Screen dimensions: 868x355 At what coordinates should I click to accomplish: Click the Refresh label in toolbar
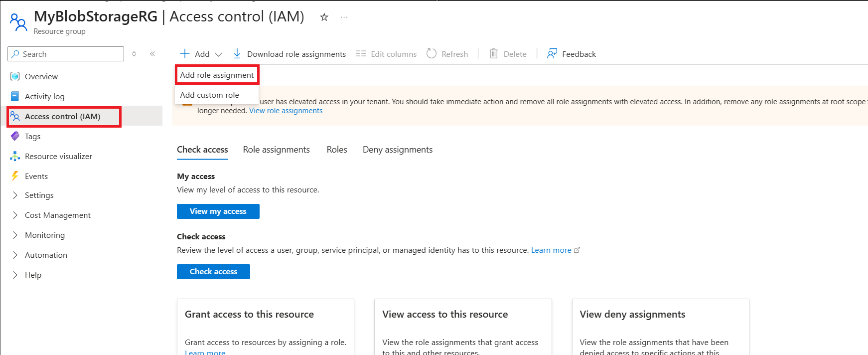(455, 54)
